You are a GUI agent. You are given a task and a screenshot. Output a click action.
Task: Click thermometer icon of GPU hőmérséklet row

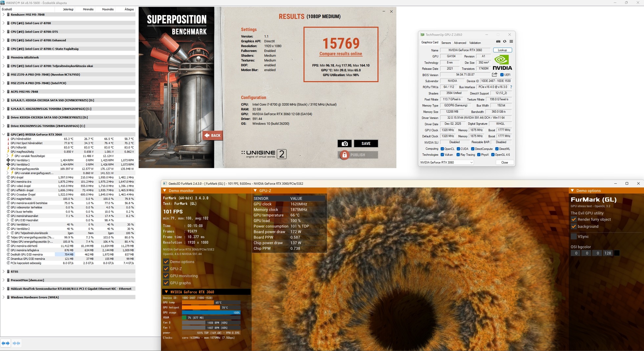click(8, 139)
